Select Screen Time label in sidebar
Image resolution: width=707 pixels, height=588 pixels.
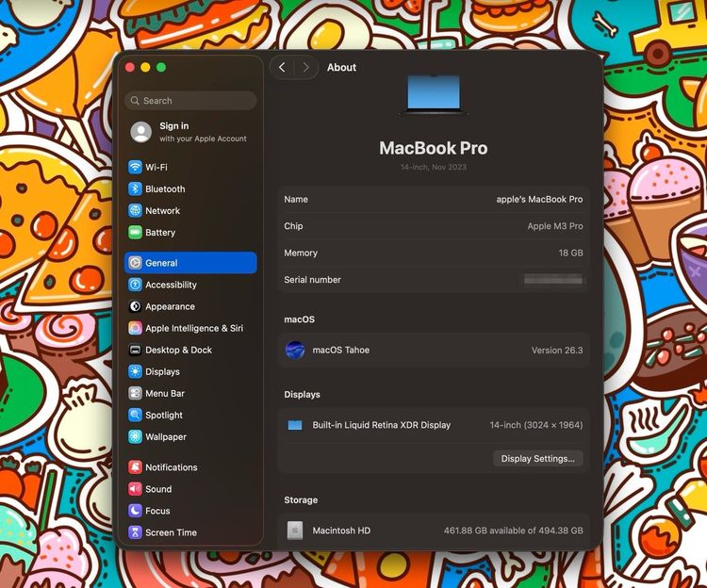(x=171, y=532)
